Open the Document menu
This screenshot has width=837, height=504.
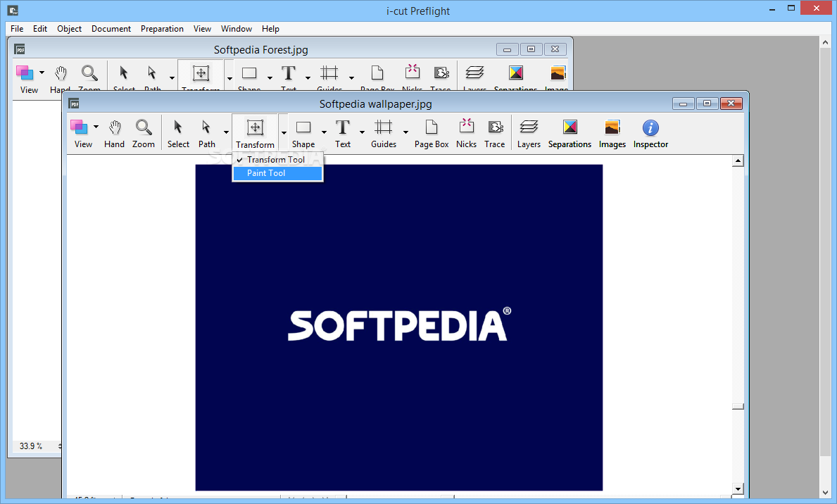click(x=111, y=29)
